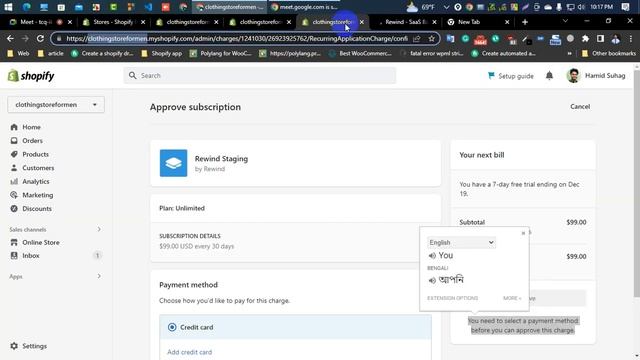Click More in translator popup
Viewport: 640px width, 360px height.
pos(512,298)
